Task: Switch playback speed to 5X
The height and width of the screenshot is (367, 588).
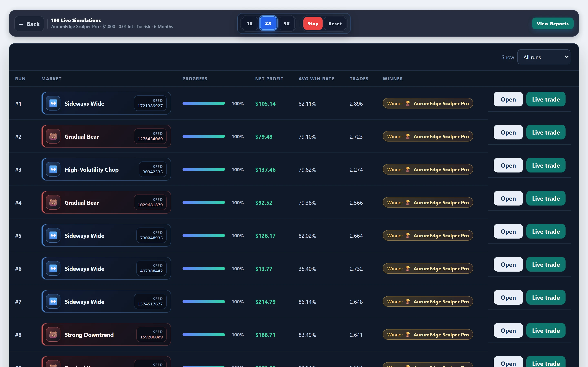Action: (286, 23)
